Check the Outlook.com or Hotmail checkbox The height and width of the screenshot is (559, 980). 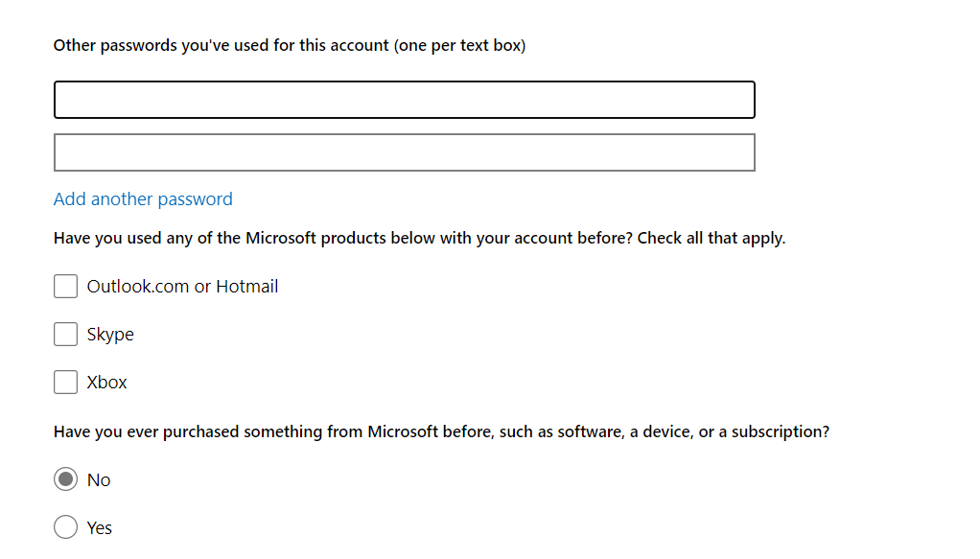click(65, 286)
